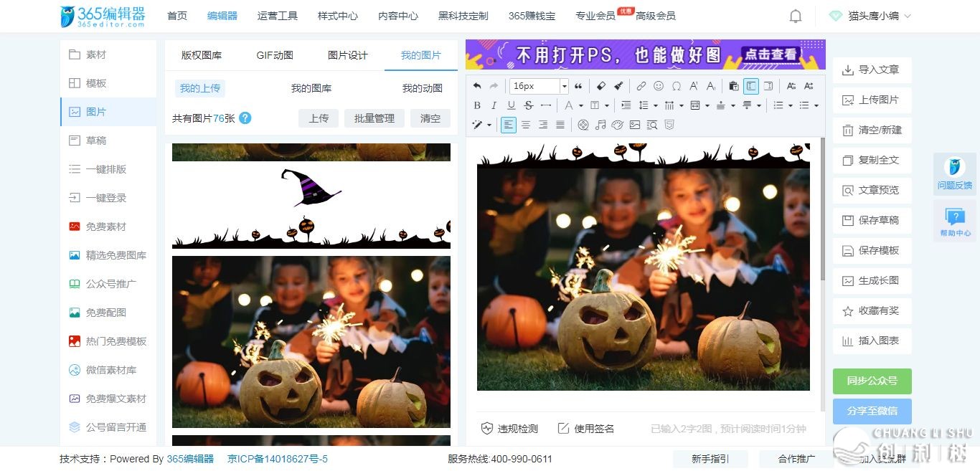Center-align the text
This screenshot has width=980, height=471.
526,125
